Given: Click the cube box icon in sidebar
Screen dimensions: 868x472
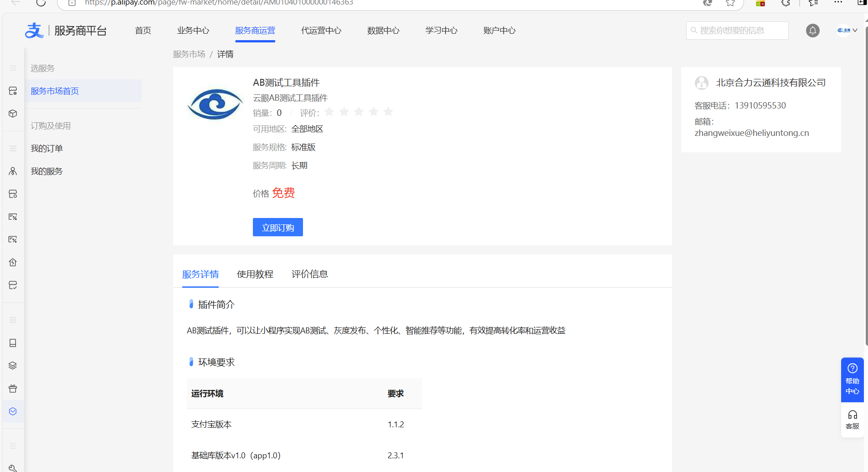Looking at the screenshot, I should 13,114.
